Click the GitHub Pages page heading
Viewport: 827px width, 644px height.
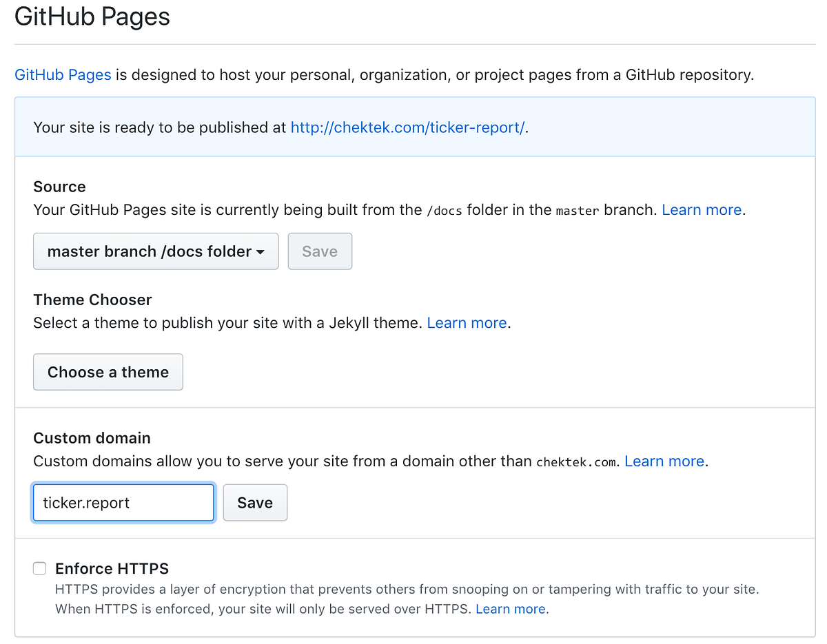click(92, 17)
